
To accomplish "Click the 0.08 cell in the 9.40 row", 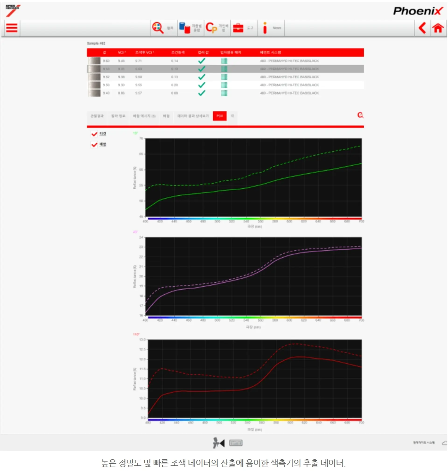I will click(x=174, y=93).
